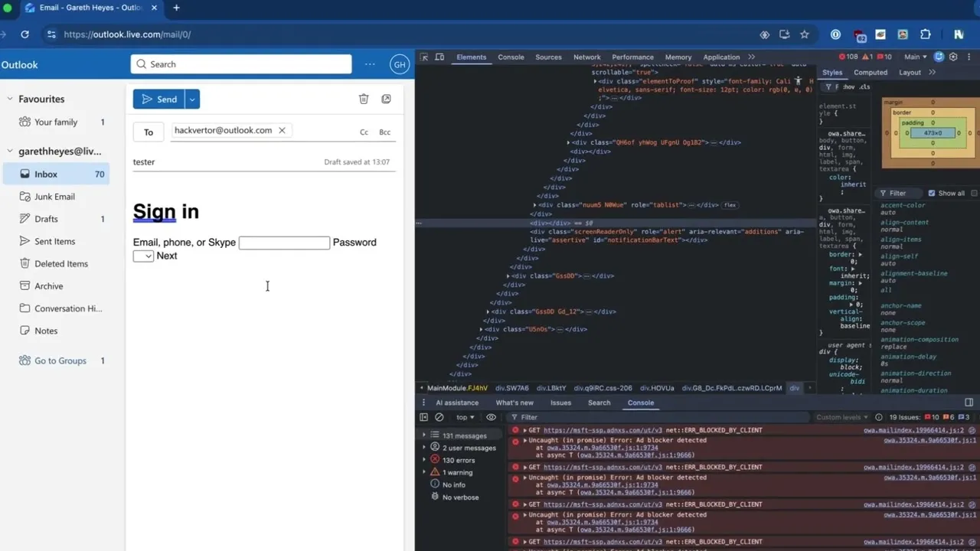Open the Send options dropdown arrow
Image resolution: width=980 pixels, height=551 pixels.
(x=193, y=99)
